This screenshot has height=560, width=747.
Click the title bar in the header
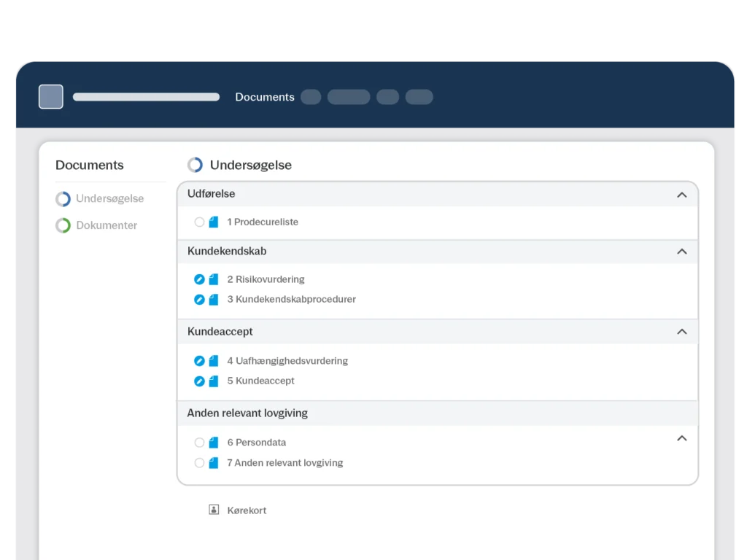click(x=146, y=97)
